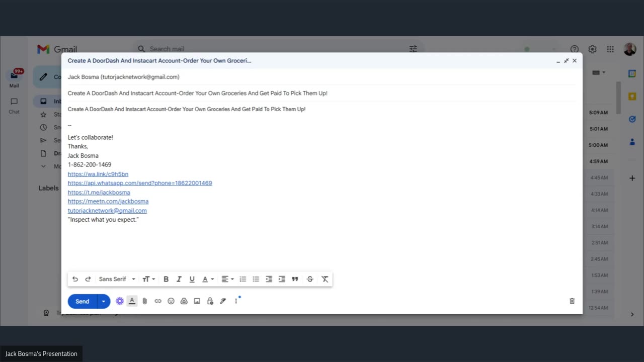Open the wa.link/c9h5bn link
644x362 pixels.
pyautogui.click(x=98, y=174)
